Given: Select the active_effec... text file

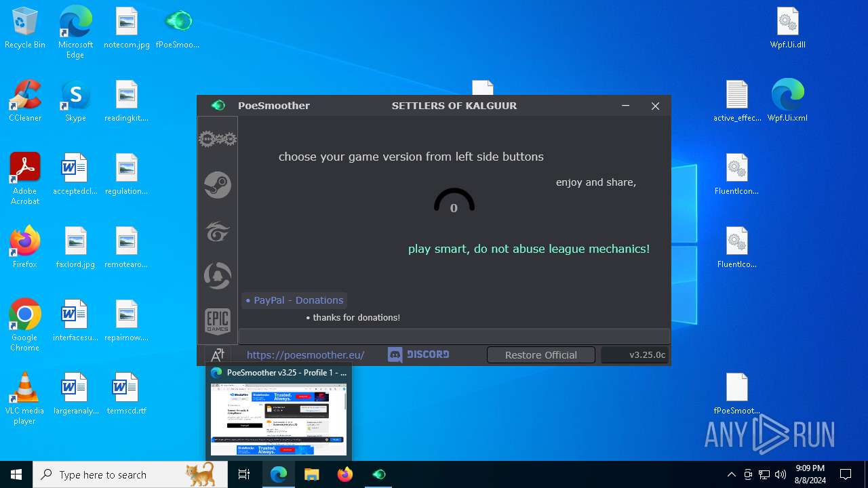Looking at the screenshot, I should (x=737, y=102).
